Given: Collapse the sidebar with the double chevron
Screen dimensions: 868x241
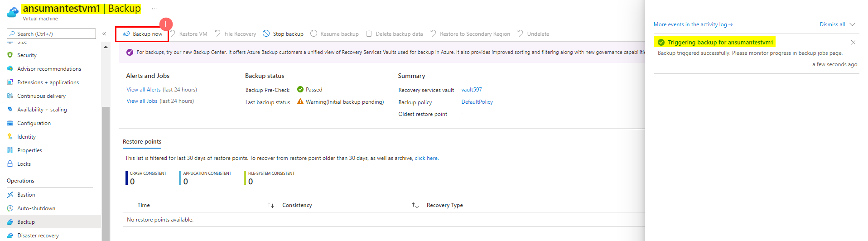Looking at the screenshot, I should point(104,34).
